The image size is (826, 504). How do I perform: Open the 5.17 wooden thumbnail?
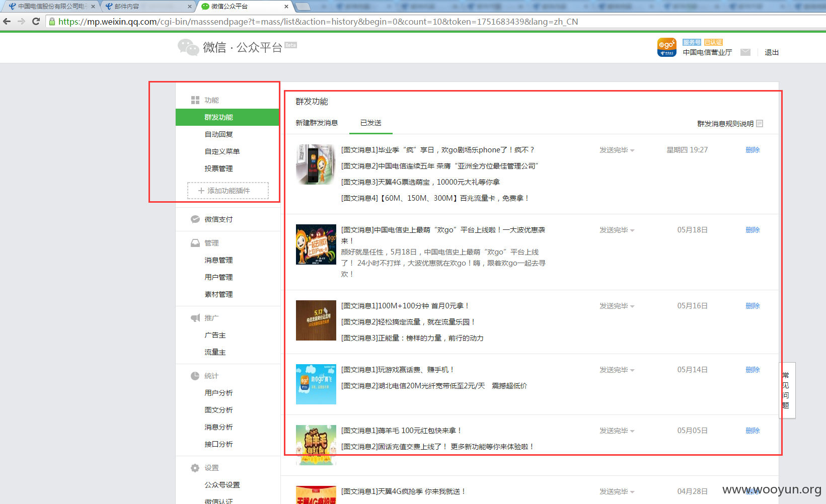[316, 320]
